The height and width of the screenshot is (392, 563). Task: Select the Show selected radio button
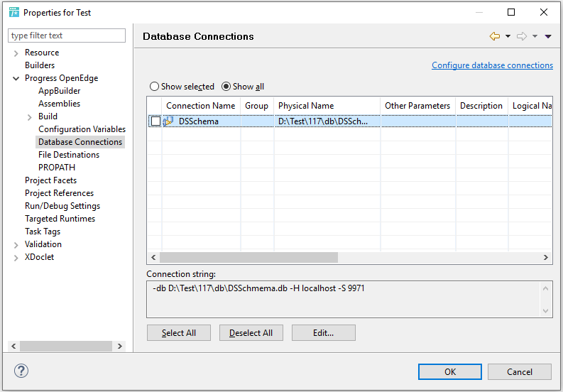pos(154,87)
